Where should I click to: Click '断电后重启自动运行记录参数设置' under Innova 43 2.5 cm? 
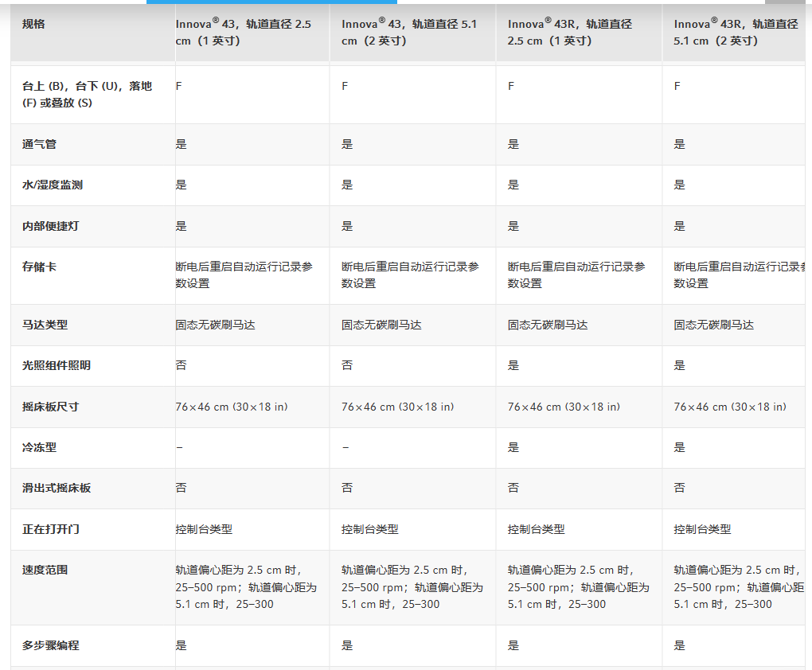[x=244, y=275]
